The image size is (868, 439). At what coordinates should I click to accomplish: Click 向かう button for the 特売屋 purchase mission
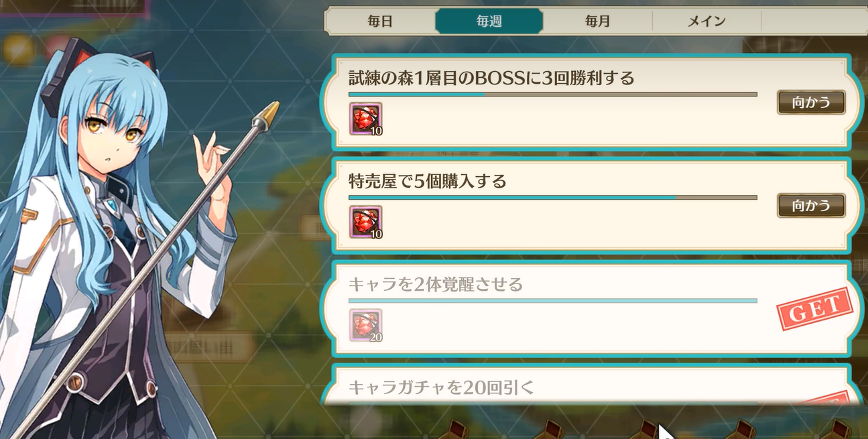(x=811, y=205)
